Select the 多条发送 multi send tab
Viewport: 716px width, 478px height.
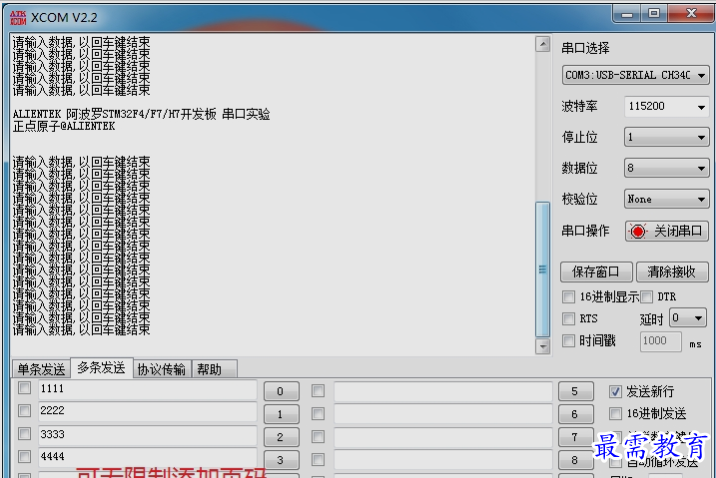click(101, 368)
